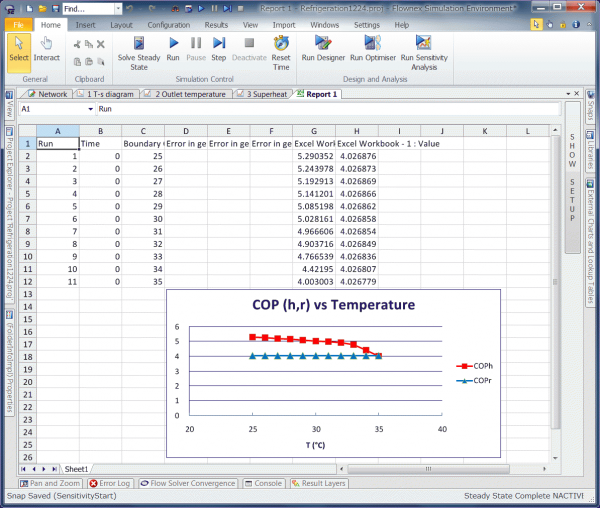
Task: Activate the Interact mode tool
Action: tap(47, 48)
